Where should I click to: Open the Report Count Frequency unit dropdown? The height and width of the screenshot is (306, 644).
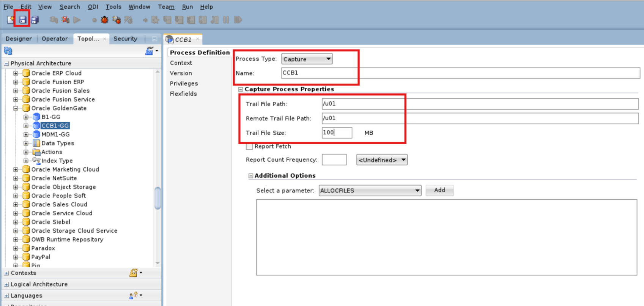tap(382, 160)
